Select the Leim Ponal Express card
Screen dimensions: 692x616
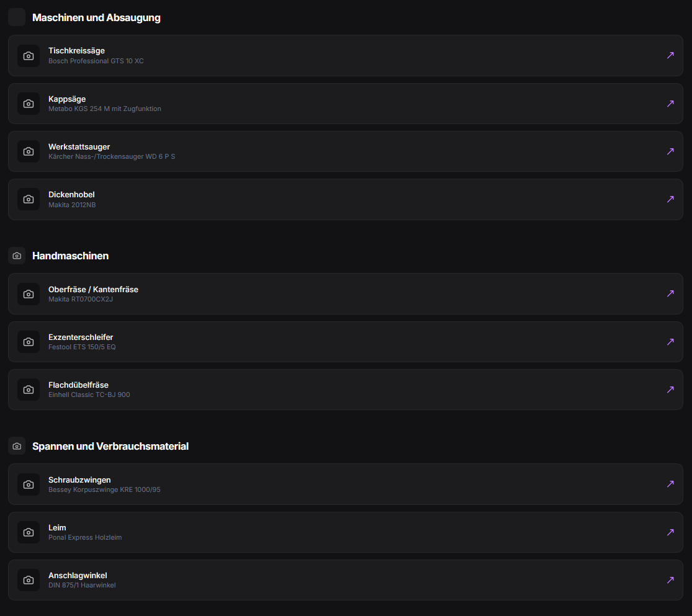(346, 532)
